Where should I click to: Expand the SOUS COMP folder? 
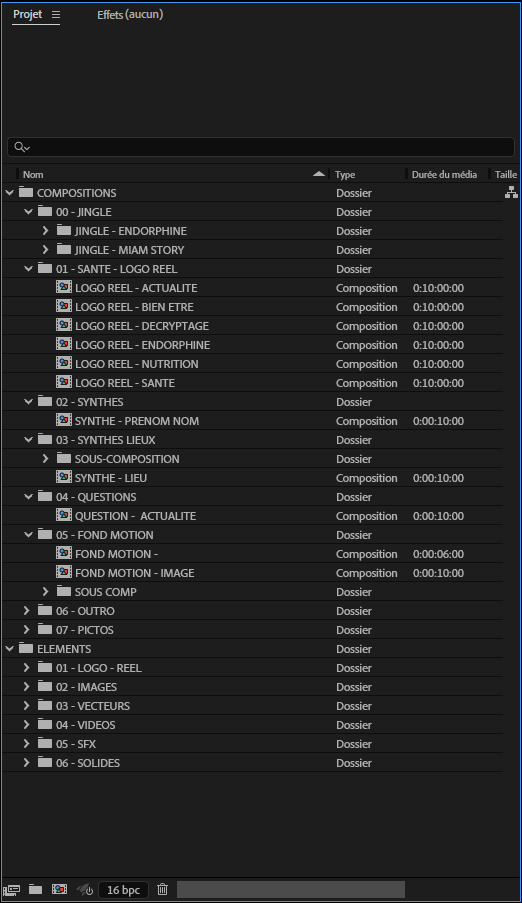pos(46,592)
